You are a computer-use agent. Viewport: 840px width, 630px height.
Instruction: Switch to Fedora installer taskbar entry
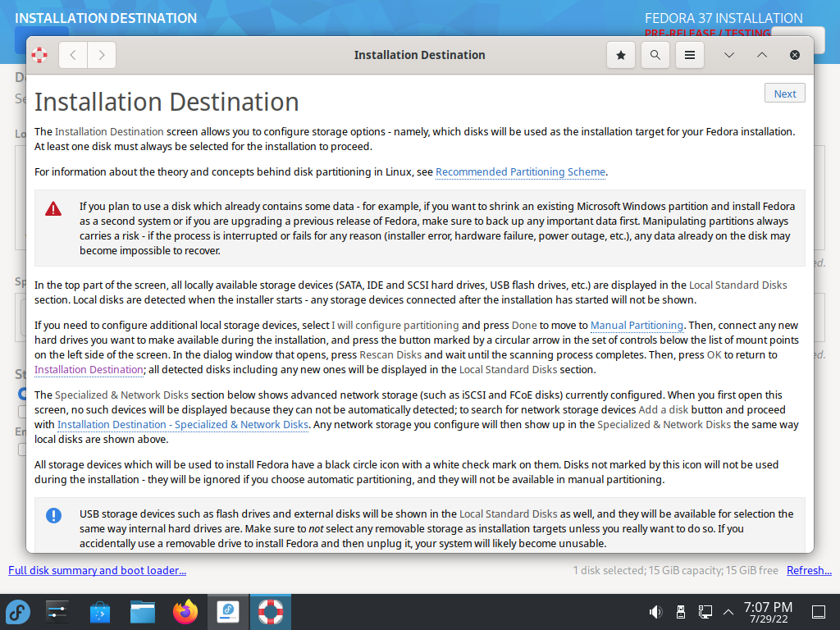pyautogui.click(x=228, y=612)
